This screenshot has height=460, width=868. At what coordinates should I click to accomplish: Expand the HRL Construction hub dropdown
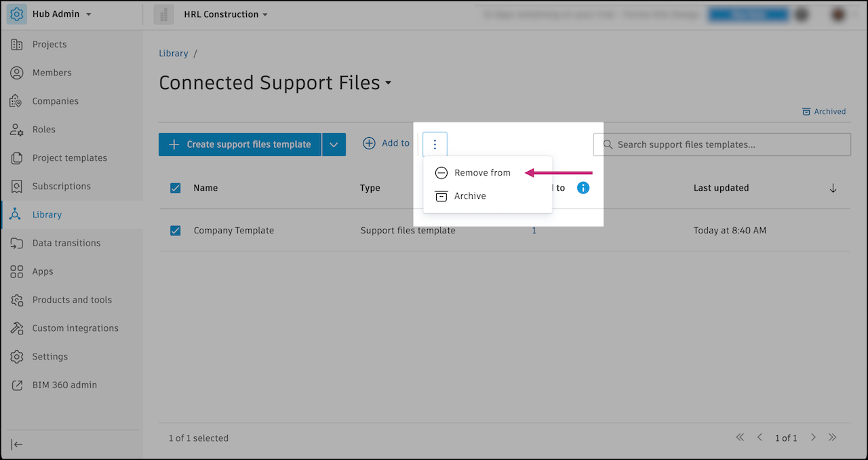225,14
